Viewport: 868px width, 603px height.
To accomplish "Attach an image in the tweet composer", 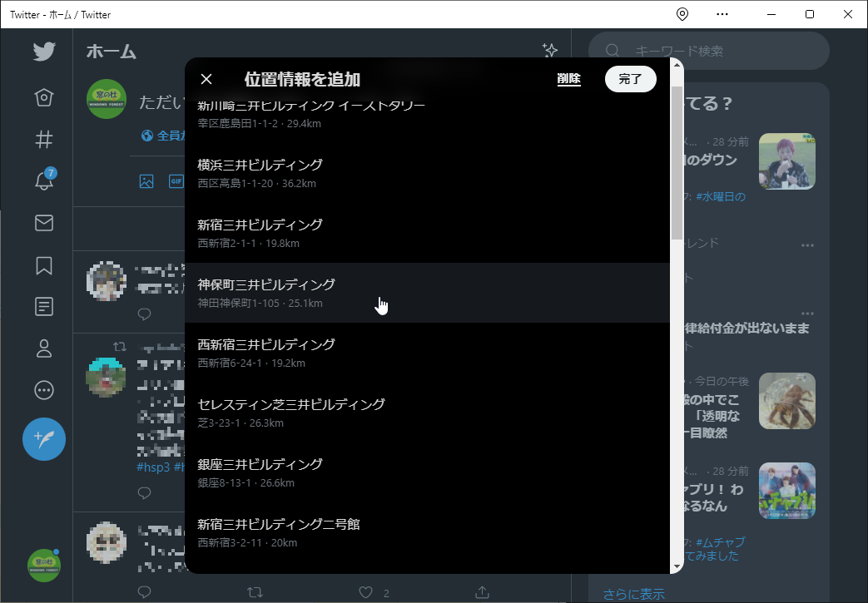I will click(x=146, y=180).
